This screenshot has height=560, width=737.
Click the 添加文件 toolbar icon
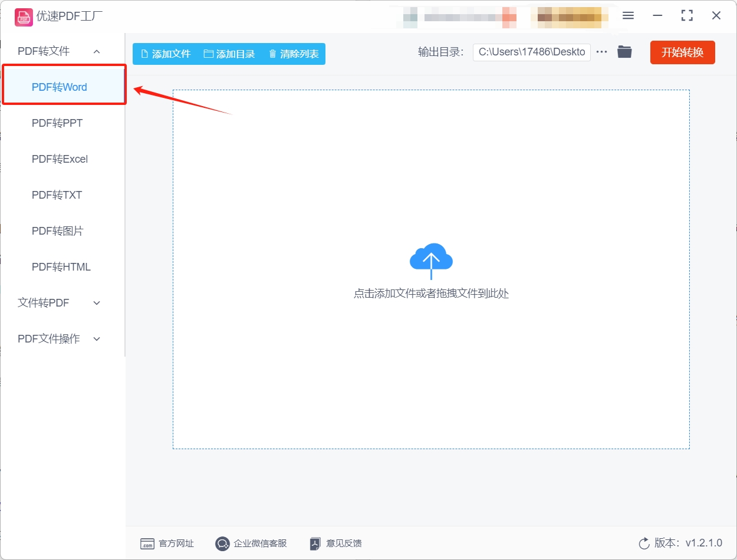pyautogui.click(x=143, y=52)
